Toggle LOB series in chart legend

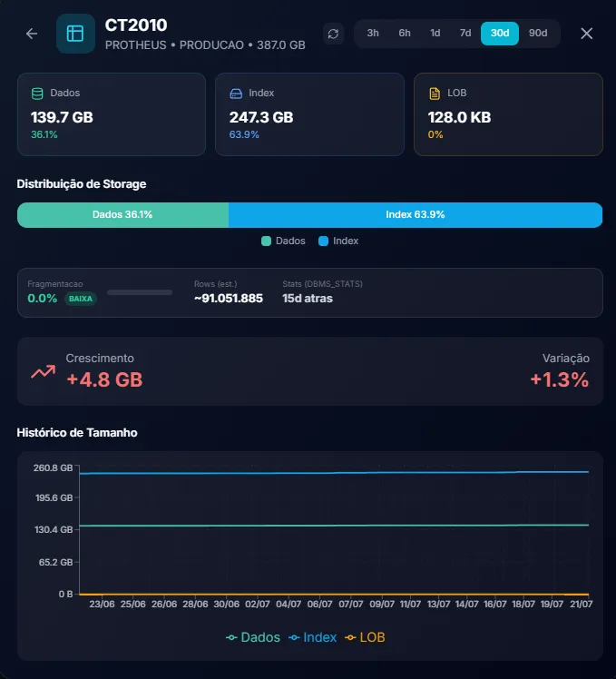(365, 637)
